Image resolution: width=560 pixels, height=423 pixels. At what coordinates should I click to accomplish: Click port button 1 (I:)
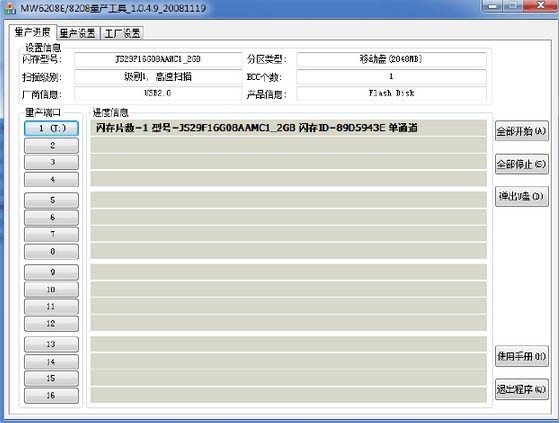[x=51, y=128]
